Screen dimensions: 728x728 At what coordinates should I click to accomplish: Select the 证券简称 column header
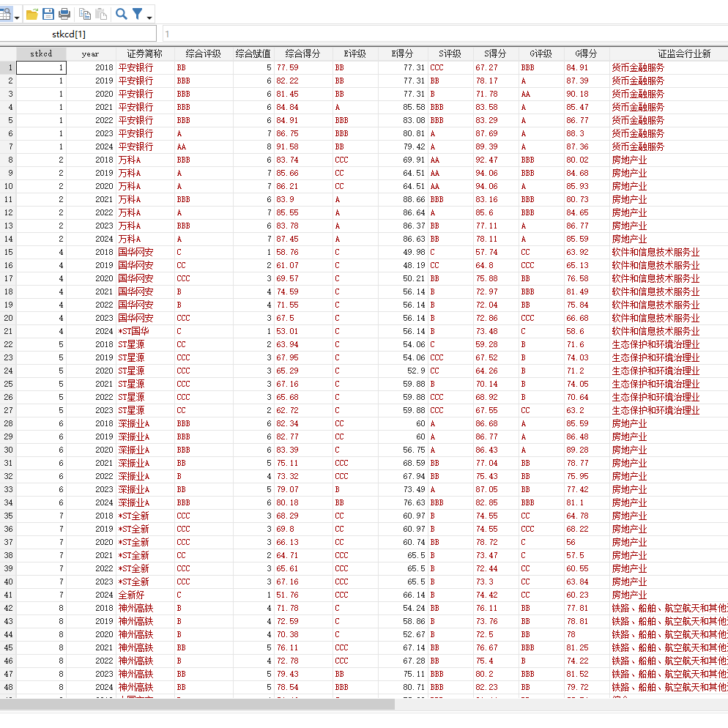(144, 54)
